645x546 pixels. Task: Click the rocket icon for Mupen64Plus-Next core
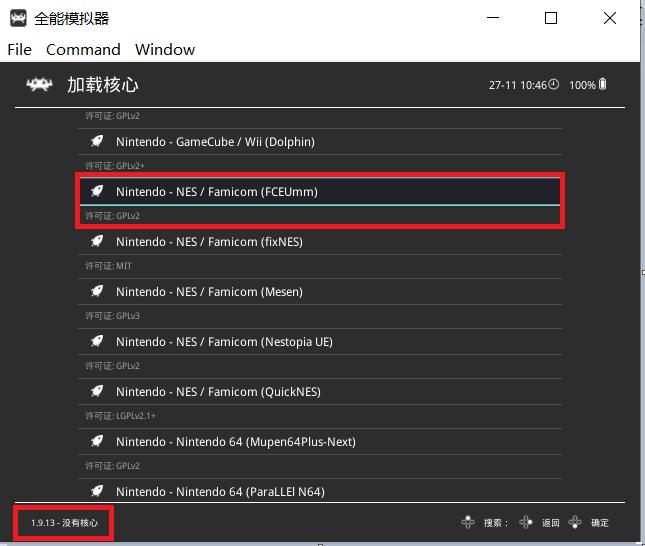coord(97,441)
